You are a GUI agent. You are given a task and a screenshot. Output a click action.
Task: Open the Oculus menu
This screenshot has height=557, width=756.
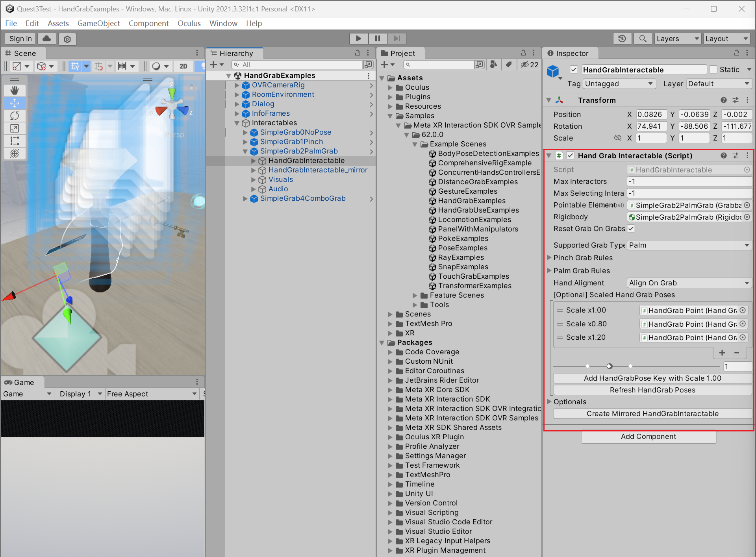(189, 23)
